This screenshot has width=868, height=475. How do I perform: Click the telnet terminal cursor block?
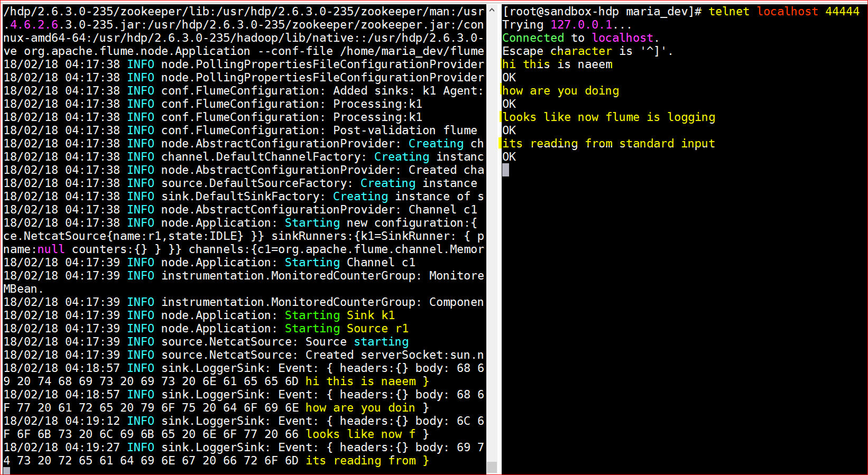pyautogui.click(x=506, y=170)
